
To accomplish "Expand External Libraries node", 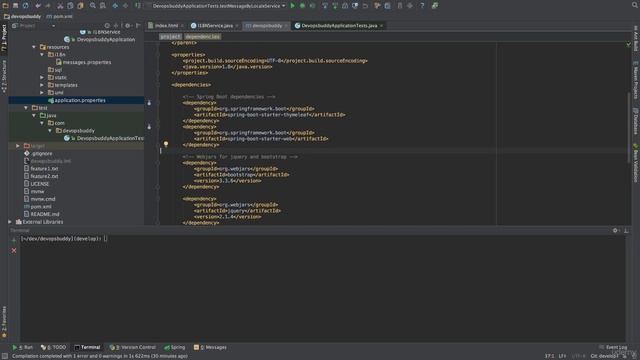I will tap(10, 222).
